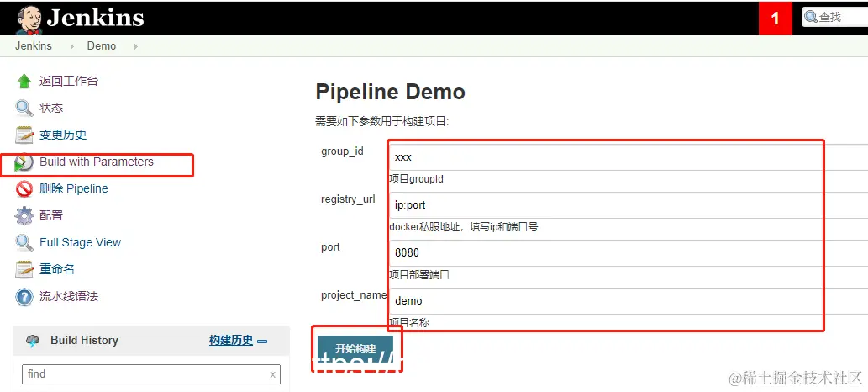
Task: Click the group_id parameter label
Action: coord(342,151)
